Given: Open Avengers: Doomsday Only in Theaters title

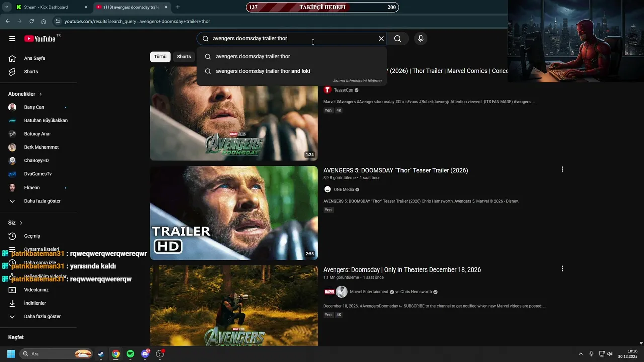Looking at the screenshot, I should point(402,270).
